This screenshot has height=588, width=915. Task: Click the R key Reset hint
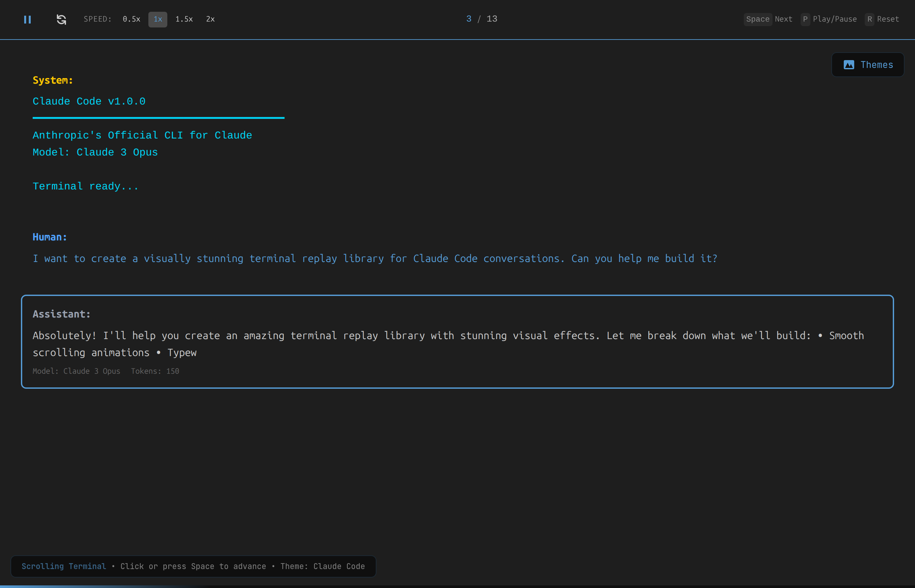pos(870,19)
